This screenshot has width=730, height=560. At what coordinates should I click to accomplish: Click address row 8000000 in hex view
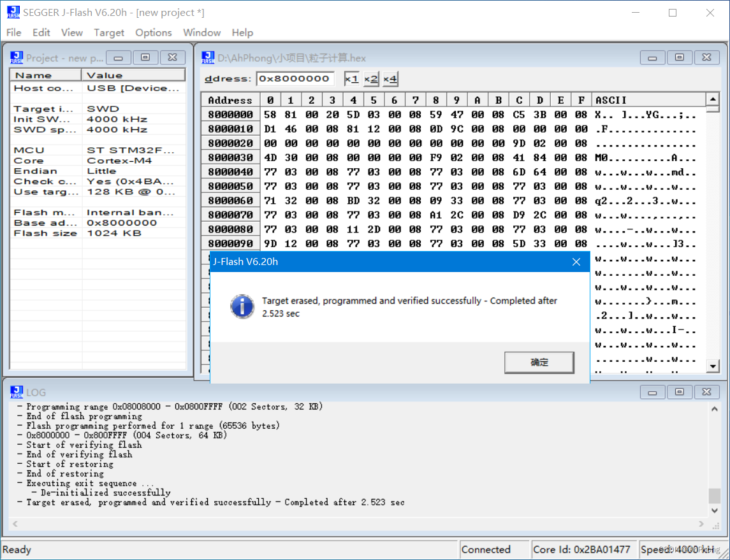230,115
